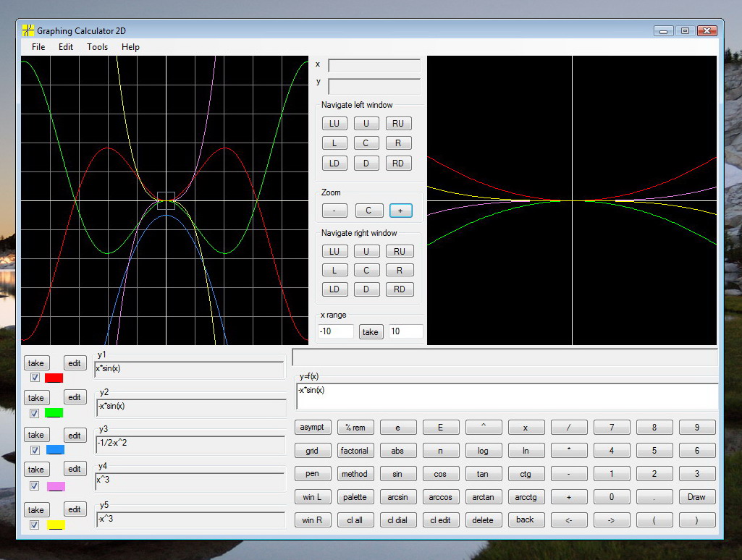
Task: Click RU in Navigate right window
Action: (x=400, y=251)
